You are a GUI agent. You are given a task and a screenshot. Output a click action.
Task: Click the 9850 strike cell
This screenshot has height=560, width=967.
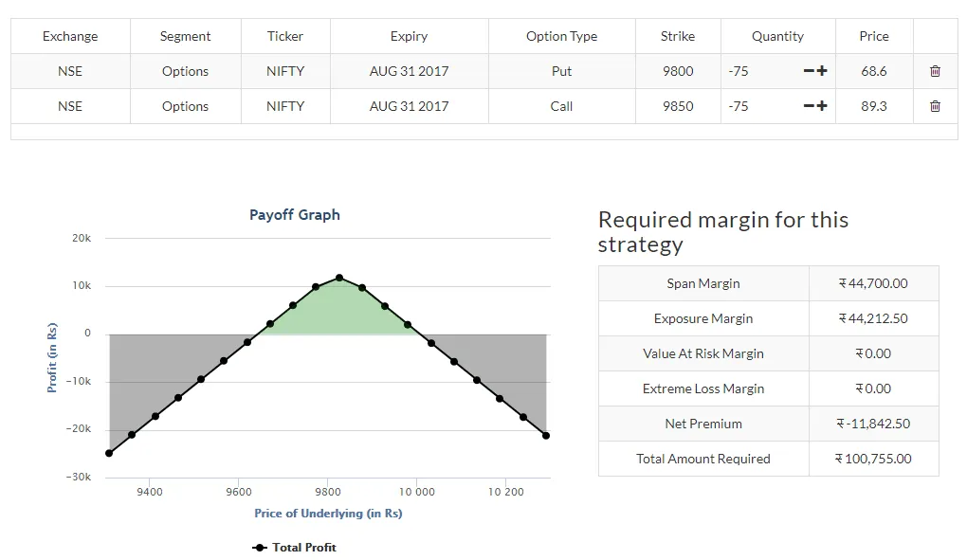(678, 106)
